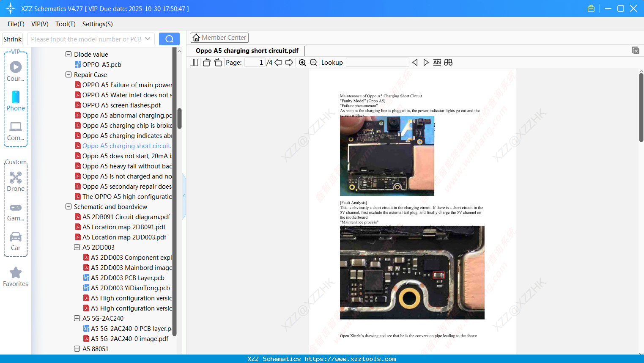Open Oppo A5 charging chip is broken case
The width and height of the screenshot is (644, 363).
pos(123,126)
